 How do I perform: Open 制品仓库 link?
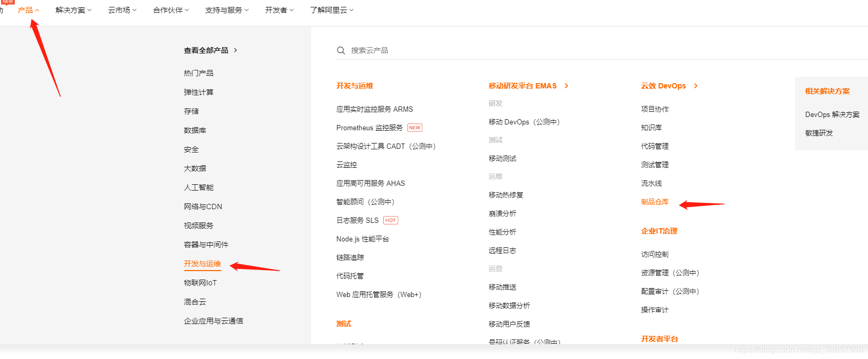(x=655, y=202)
